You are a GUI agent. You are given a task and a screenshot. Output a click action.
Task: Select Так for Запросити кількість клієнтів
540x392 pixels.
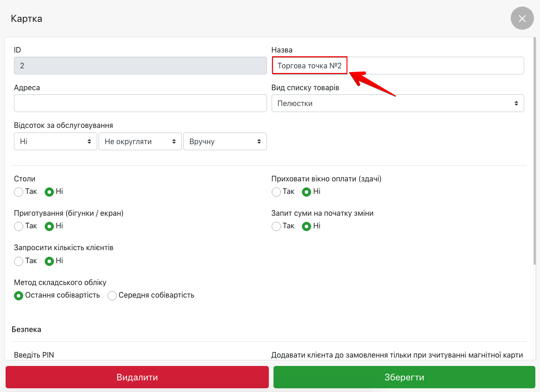19,261
